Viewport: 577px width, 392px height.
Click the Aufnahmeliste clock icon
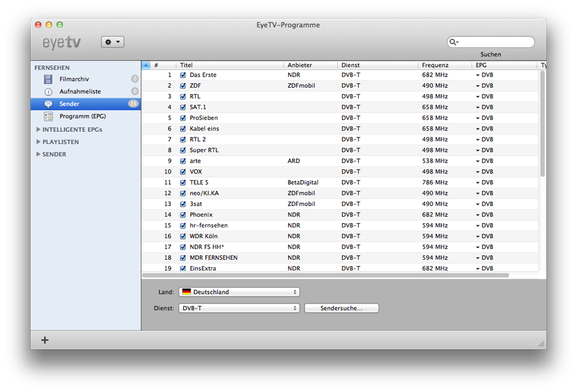[x=48, y=92]
